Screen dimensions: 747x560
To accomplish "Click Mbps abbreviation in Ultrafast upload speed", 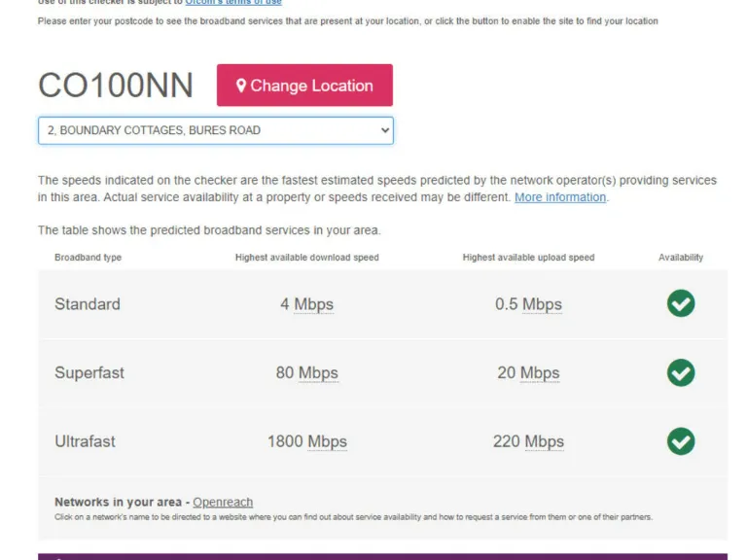I will click(544, 441).
